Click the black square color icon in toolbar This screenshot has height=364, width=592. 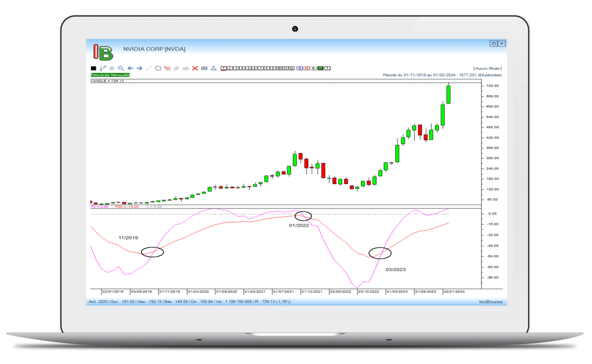pyautogui.click(x=93, y=68)
